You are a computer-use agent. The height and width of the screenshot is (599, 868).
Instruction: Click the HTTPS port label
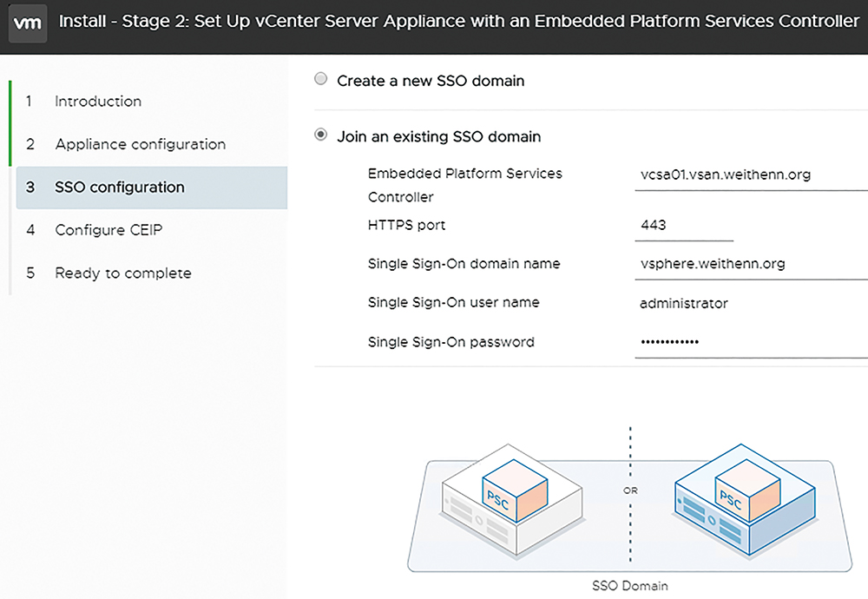pyautogui.click(x=406, y=226)
